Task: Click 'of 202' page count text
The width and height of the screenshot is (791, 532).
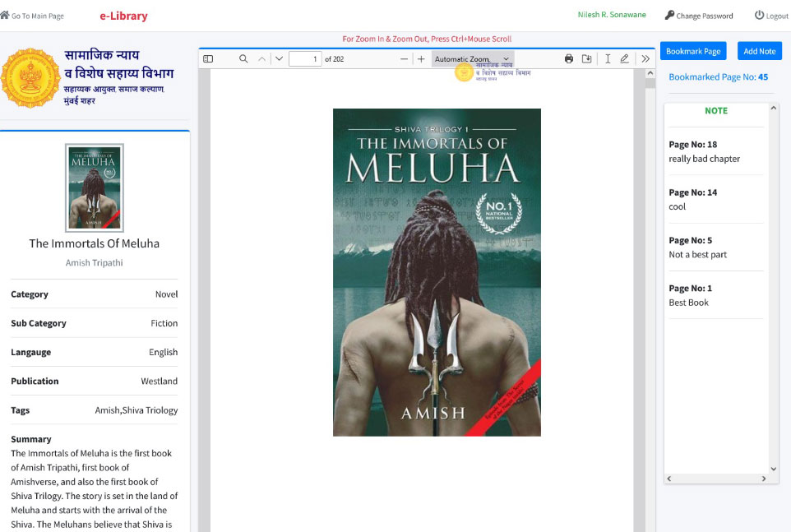Action: point(335,59)
